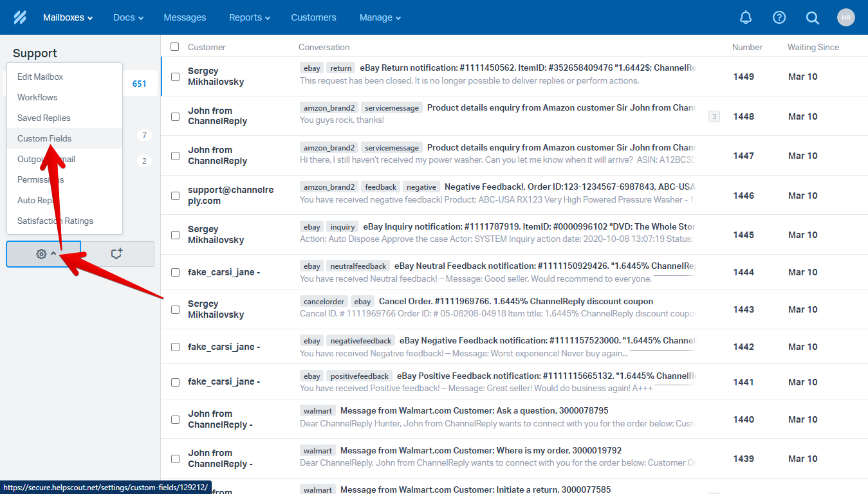Image resolution: width=868 pixels, height=494 pixels.
Task: Click the 'servicemessage' tag on conversation 1448
Action: pyautogui.click(x=392, y=108)
